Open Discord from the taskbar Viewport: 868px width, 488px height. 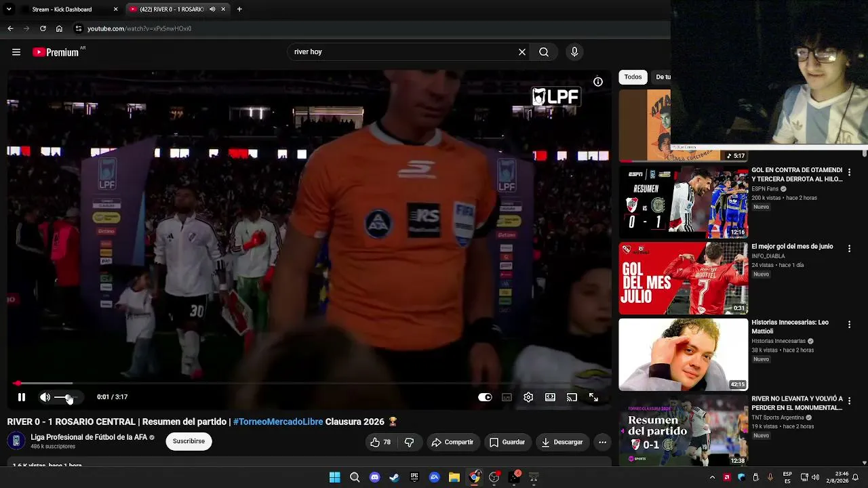coord(374,477)
